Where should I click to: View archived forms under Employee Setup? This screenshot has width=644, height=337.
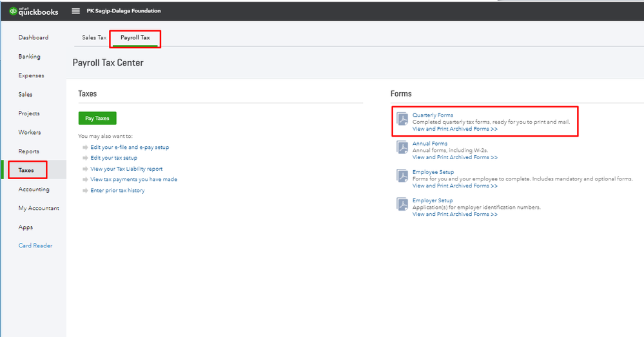point(454,186)
